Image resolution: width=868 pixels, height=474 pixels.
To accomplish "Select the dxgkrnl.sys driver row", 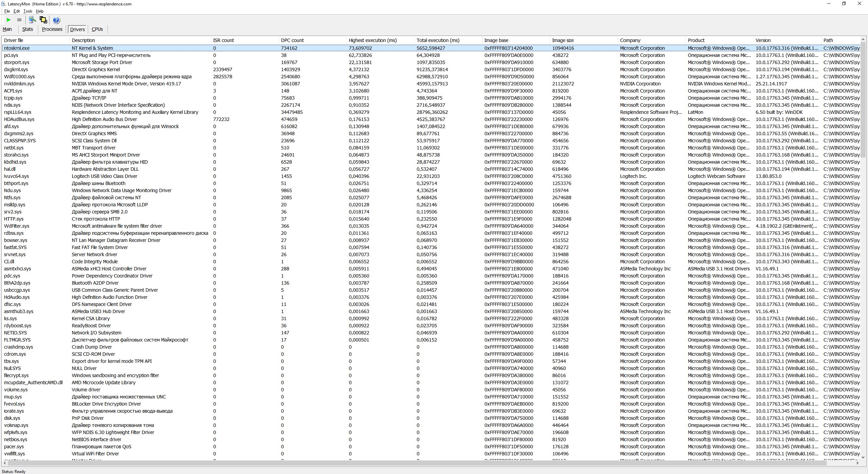I will 16,69.
